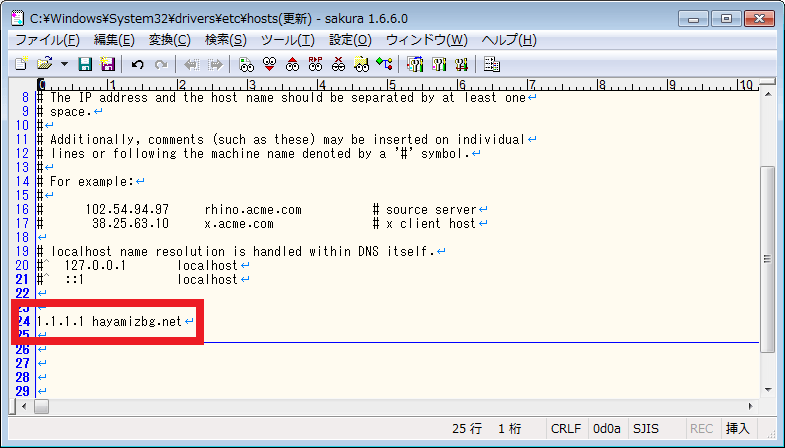Open the 検索(S) menu
This screenshot has height=448, width=785.
pos(226,40)
